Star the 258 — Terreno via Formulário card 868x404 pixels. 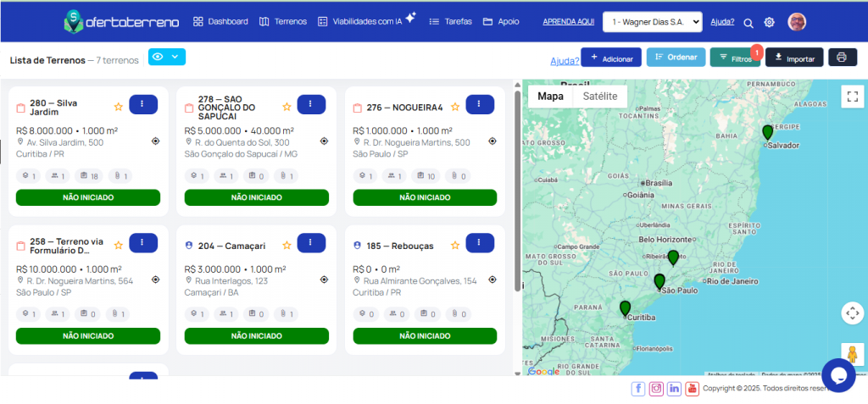(x=118, y=246)
